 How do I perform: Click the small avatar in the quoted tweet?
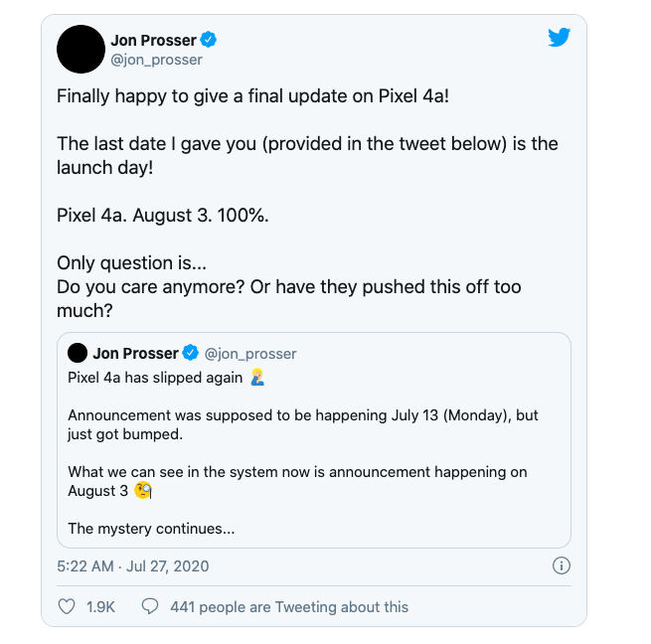coord(77,353)
